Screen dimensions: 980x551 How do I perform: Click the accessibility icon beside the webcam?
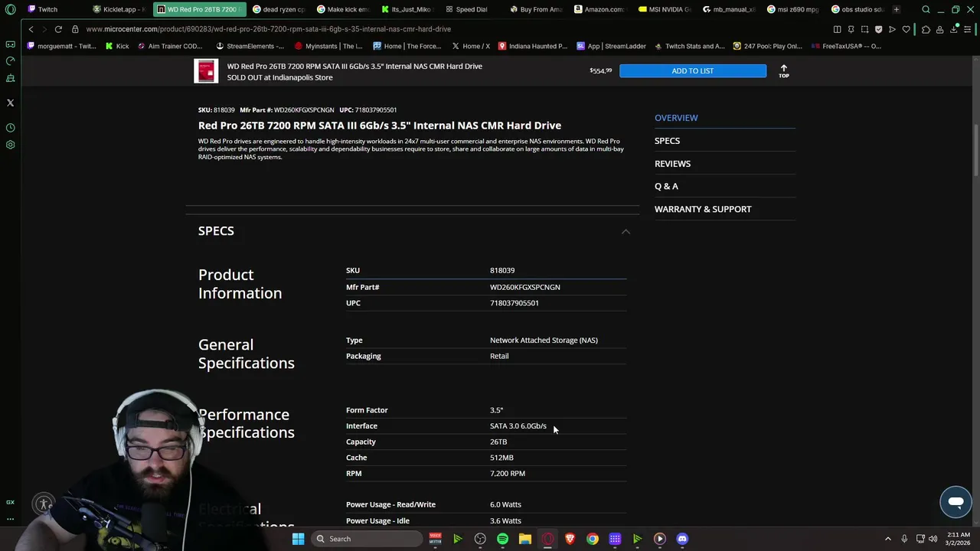tap(44, 504)
